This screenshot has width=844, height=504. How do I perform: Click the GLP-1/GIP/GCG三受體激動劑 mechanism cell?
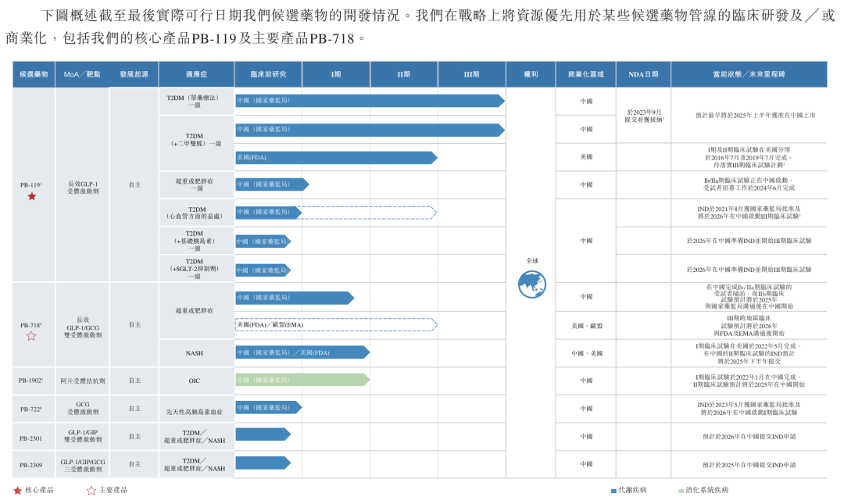pyautogui.click(x=82, y=466)
